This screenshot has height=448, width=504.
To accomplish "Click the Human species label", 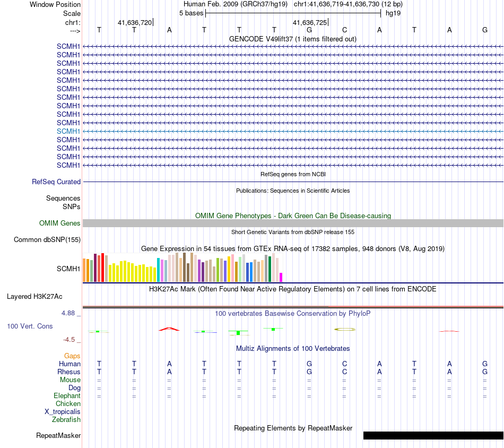I will pos(69,364).
